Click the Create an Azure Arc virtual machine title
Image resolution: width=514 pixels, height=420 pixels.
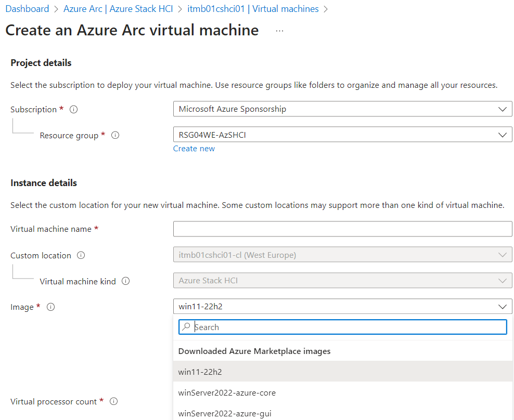(132, 30)
